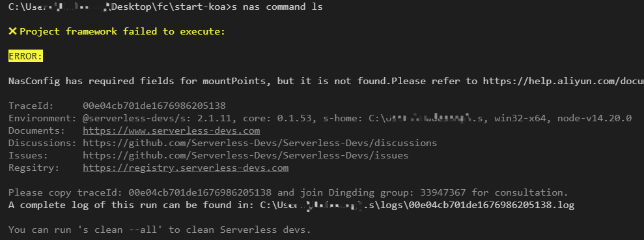Click the Serverless-Devs GitHub discussions URL
Screen dimensions: 644x240
(x=260, y=143)
